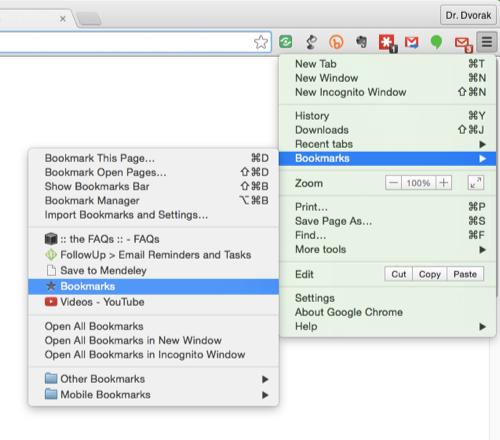
Task: Click the bookmark star in address bar
Action: click(261, 42)
